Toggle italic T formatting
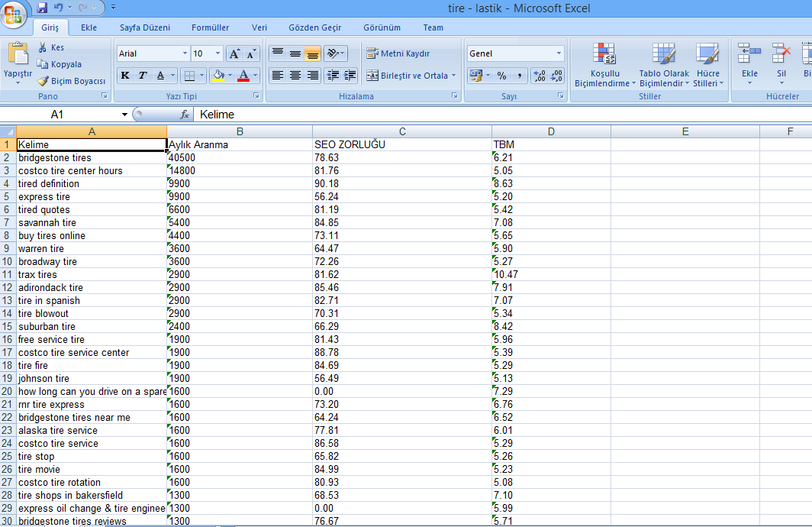The width and height of the screenshot is (812, 527). [x=143, y=76]
